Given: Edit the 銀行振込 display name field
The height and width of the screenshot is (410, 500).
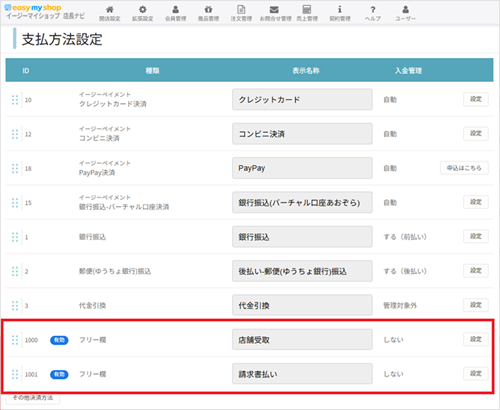Looking at the screenshot, I should tap(302, 237).
